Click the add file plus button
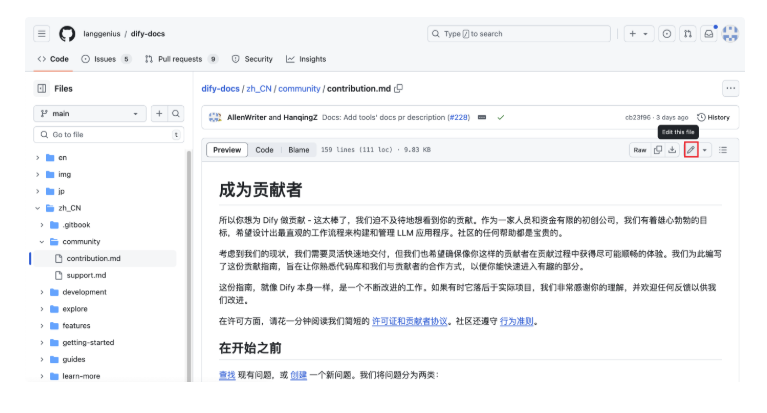767x413 pixels. point(159,114)
